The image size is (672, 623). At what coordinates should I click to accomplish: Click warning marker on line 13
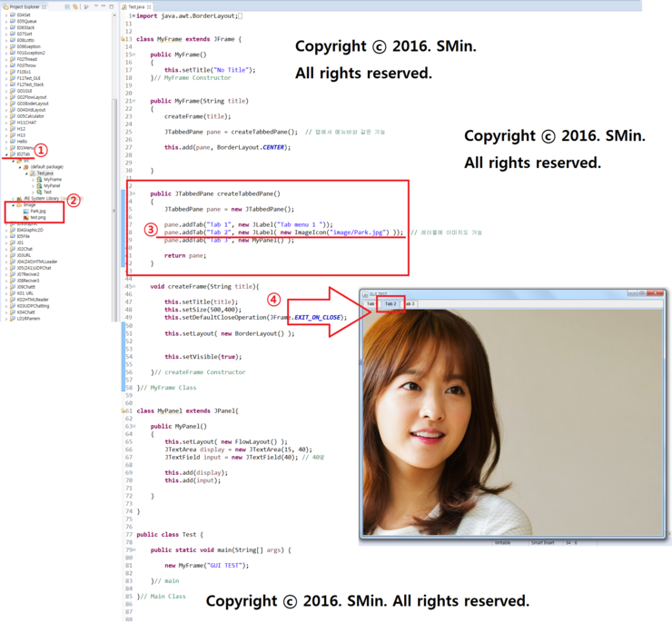coord(123,39)
